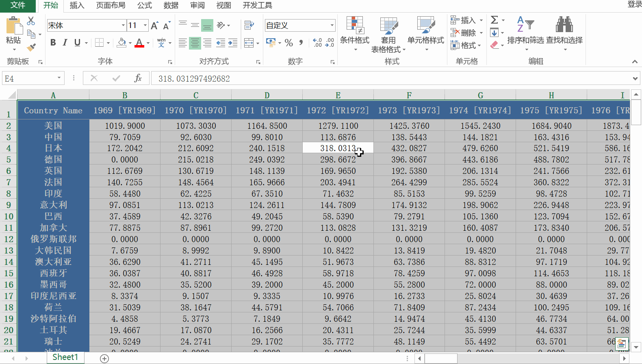This screenshot has width=642, height=364.
Task: Toggle Bold formatting
Action: pos(53,43)
